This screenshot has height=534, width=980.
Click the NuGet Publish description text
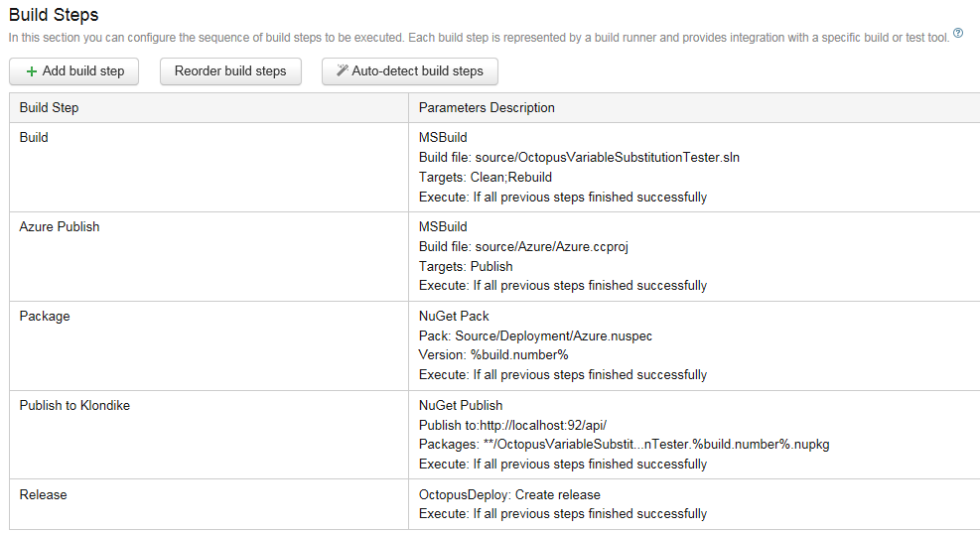tap(461, 406)
